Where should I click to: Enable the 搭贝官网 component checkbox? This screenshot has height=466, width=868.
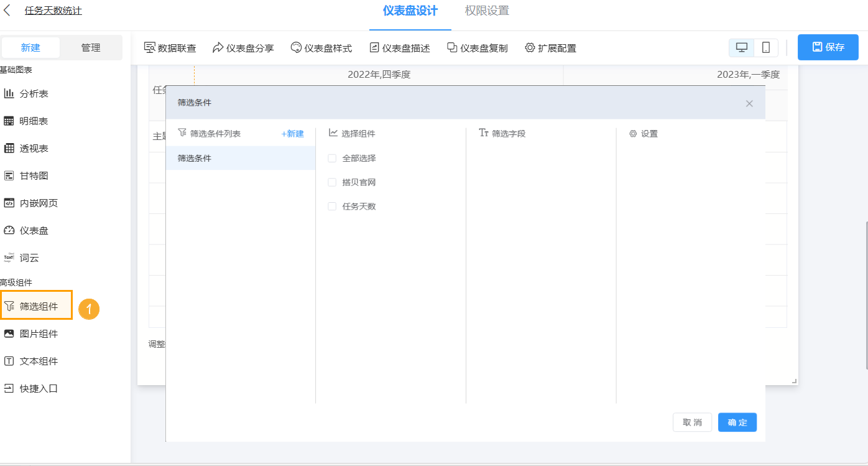pos(332,182)
